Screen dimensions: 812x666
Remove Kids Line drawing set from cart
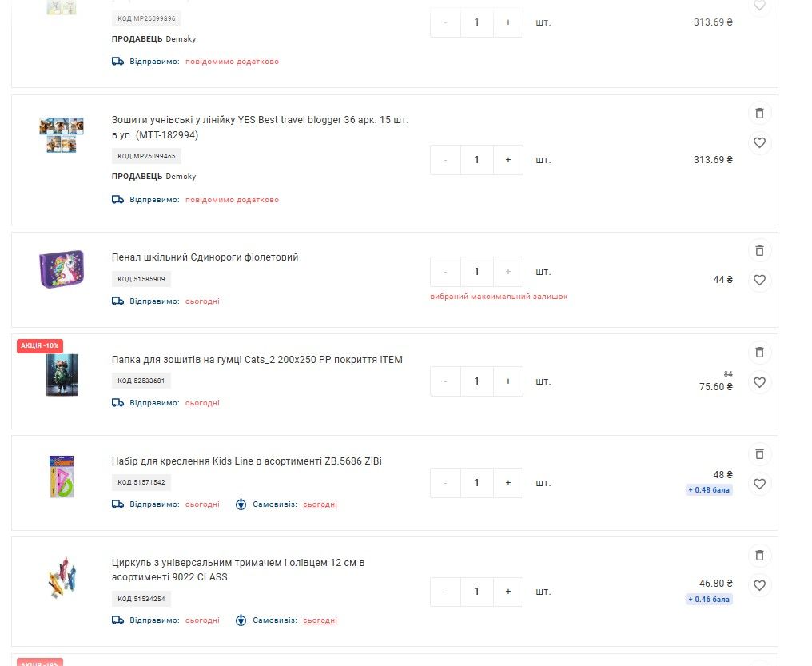[x=759, y=453]
